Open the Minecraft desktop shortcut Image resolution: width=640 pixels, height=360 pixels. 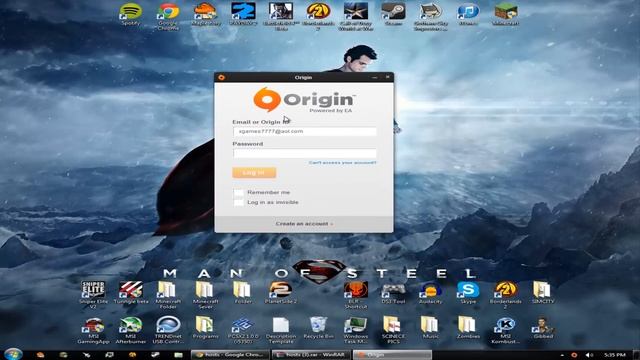pos(506,14)
